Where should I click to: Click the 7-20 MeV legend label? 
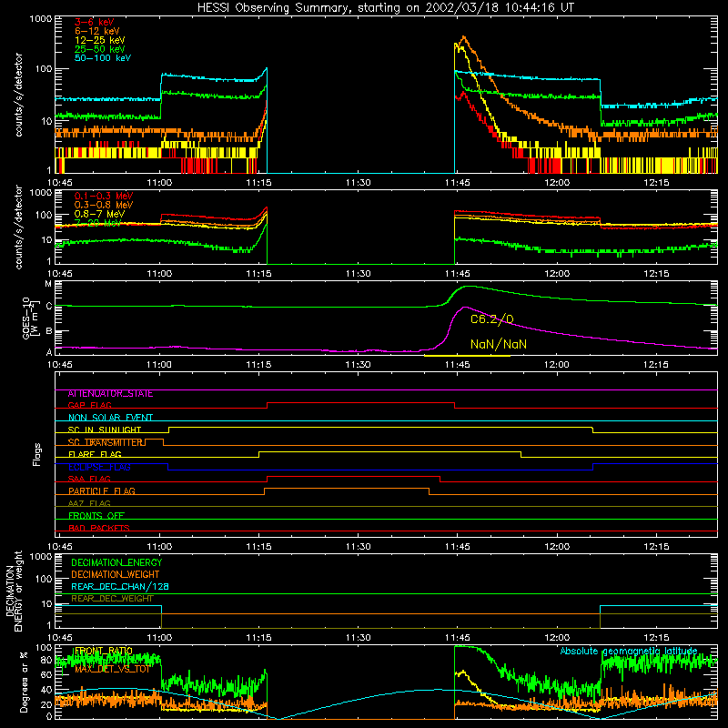pyautogui.click(x=97, y=223)
